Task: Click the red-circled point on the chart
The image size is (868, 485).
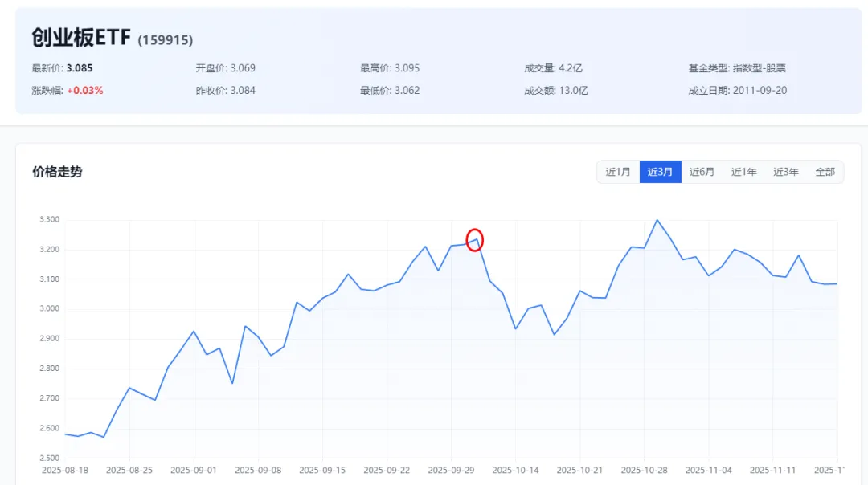Action: point(475,239)
